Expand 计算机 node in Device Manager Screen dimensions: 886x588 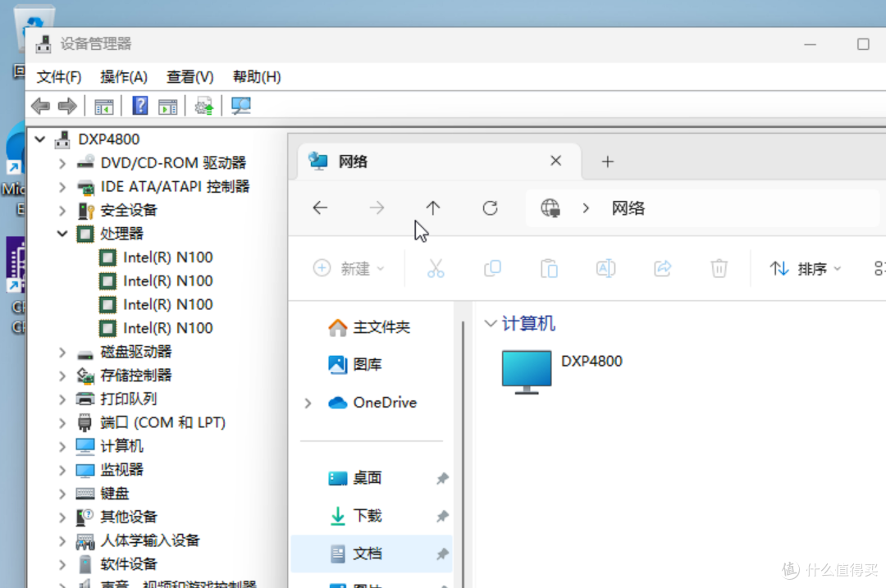point(62,446)
